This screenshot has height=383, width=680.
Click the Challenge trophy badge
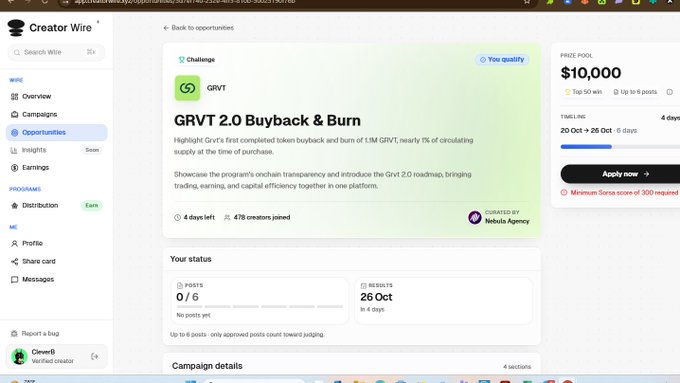click(196, 59)
